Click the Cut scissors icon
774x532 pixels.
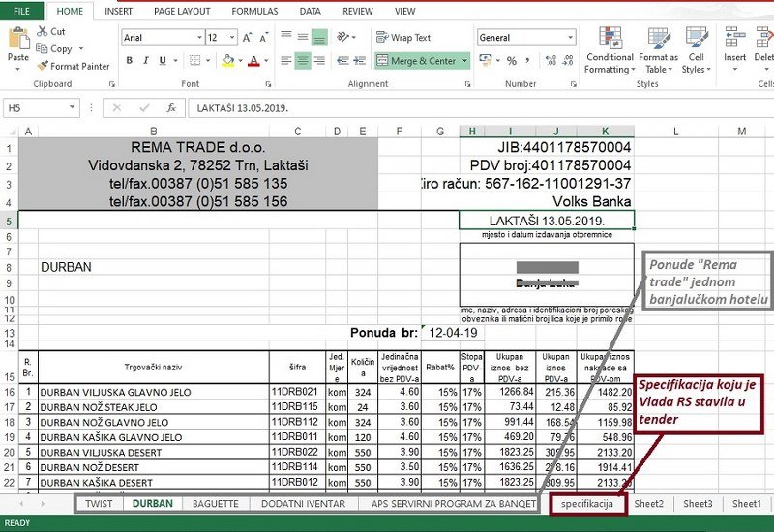pyautogui.click(x=42, y=31)
